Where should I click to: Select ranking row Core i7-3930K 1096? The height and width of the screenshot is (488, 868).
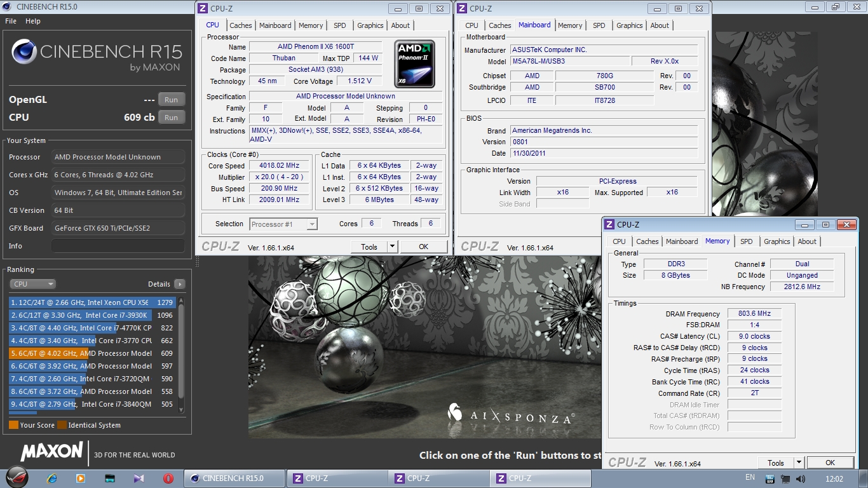coord(92,315)
